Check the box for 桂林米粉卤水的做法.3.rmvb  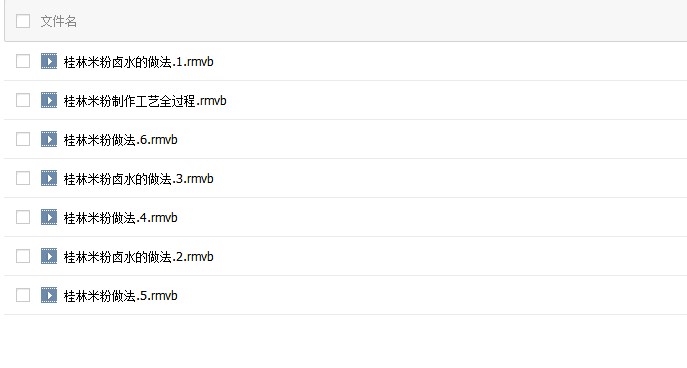coord(23,178)
